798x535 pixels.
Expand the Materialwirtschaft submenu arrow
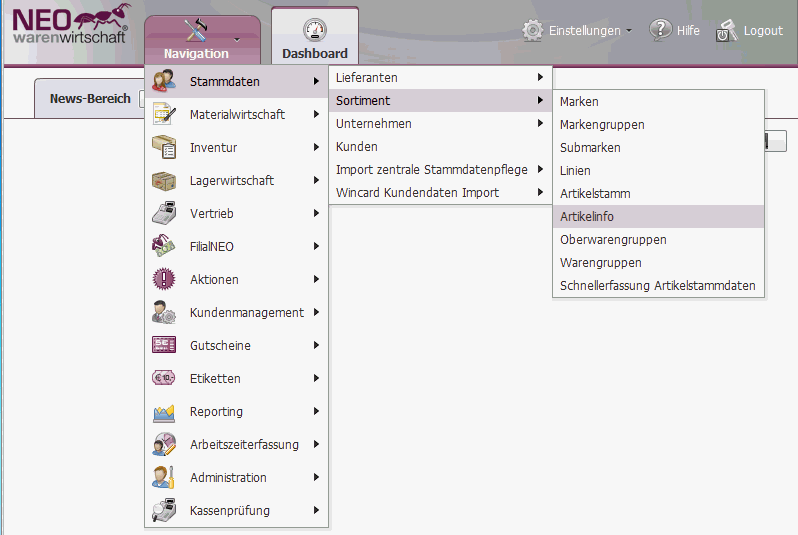pos(316,114)
